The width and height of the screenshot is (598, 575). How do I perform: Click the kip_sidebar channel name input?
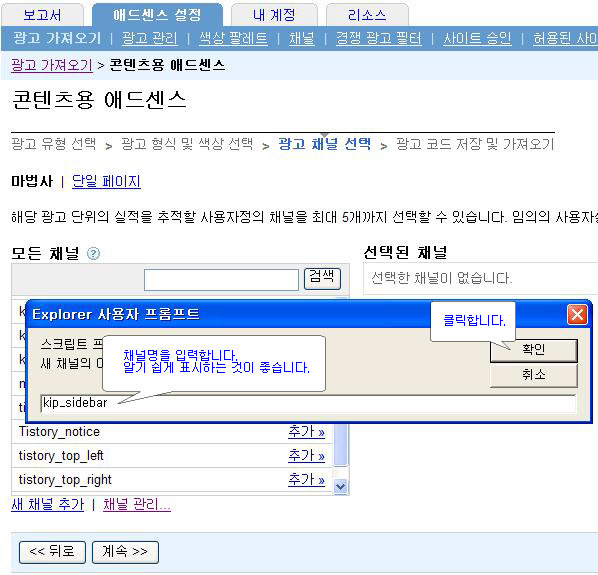coord(308,403)
